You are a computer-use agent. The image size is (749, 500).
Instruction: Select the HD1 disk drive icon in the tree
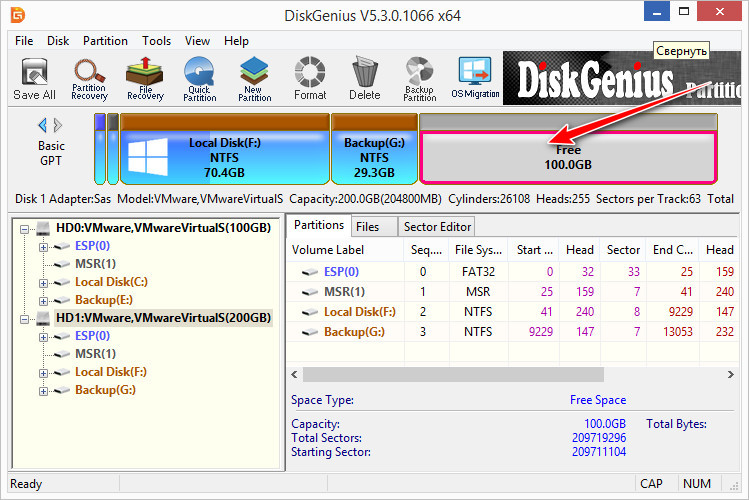43,318
